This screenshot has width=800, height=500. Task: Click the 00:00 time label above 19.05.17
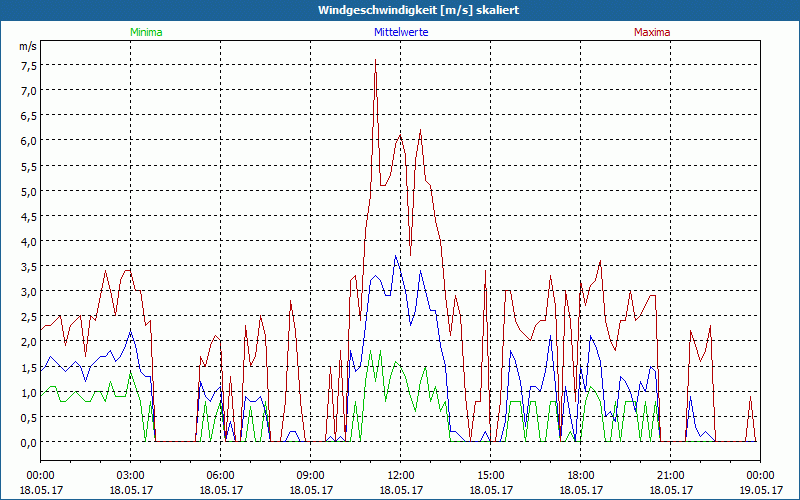point(760,476)
